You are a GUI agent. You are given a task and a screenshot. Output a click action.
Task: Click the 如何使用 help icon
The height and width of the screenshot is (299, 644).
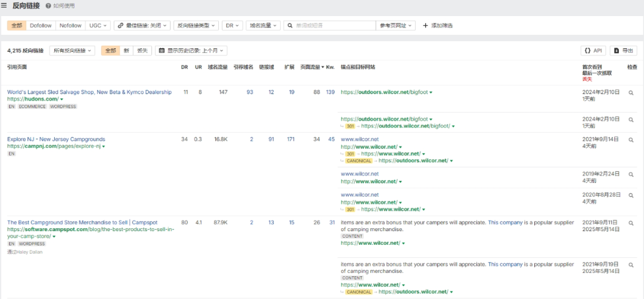[x=48, y=6]
